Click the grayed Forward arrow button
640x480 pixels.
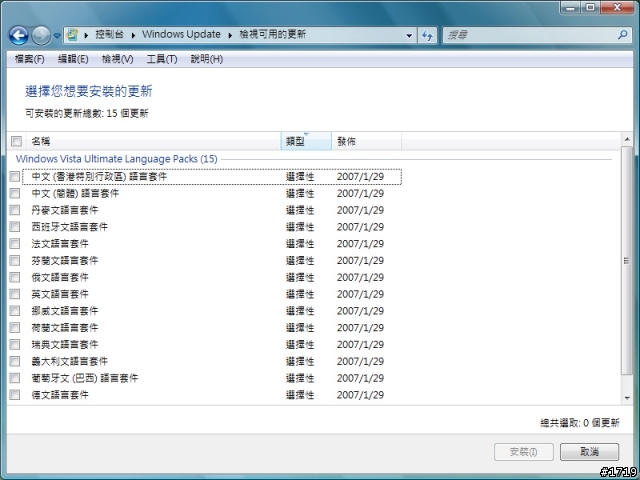41,36
